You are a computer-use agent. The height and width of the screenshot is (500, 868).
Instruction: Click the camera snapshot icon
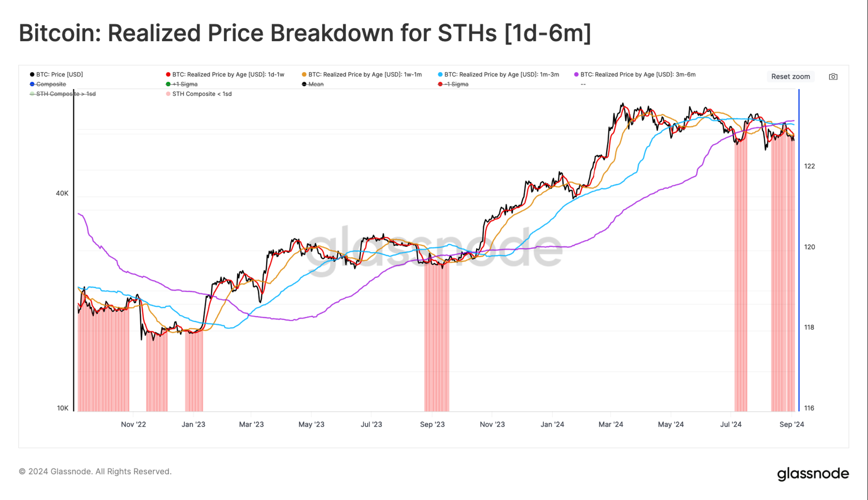click(x=833, y=77)
